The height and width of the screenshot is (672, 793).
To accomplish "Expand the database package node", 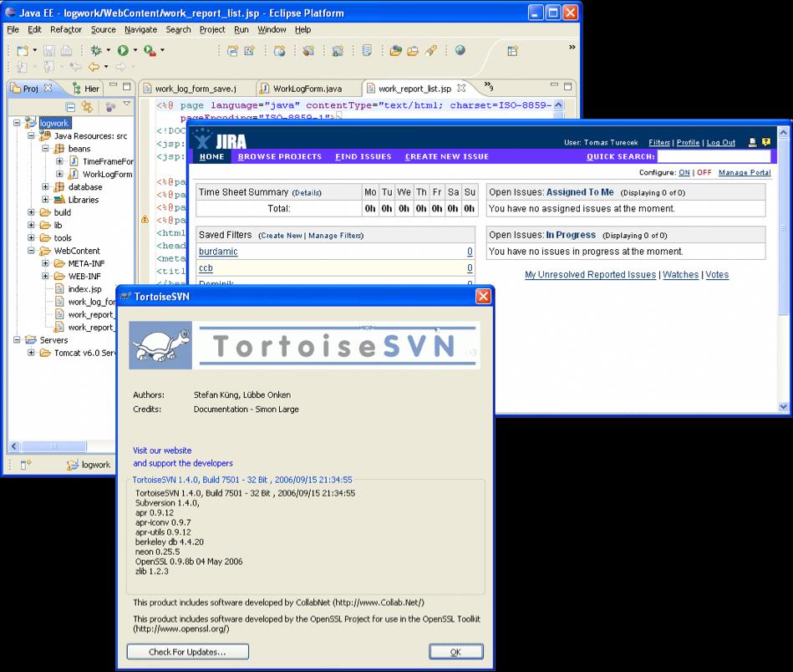I will click(x=45, y=186).
